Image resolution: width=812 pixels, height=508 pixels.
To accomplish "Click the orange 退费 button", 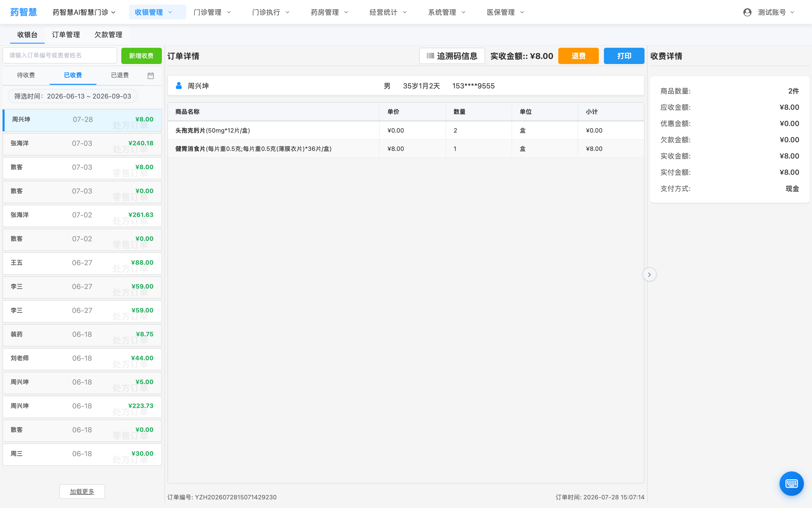I will [x=578, y=56].
